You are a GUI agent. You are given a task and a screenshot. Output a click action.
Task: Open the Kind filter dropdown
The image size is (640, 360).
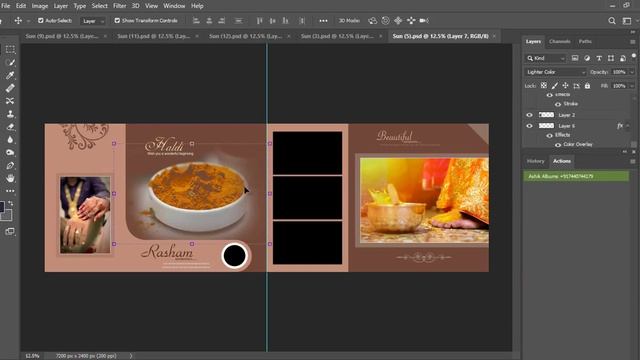pyautogui.click(x=545, y=58)
